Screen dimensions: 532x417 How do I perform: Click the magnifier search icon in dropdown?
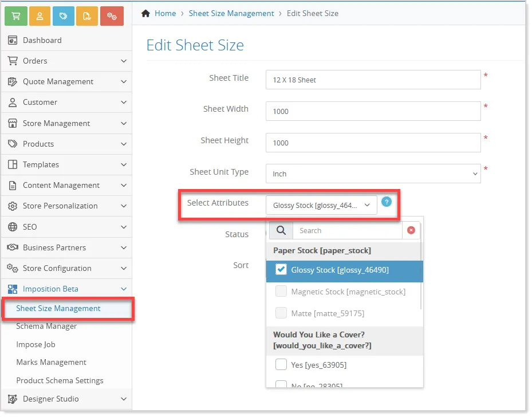[x=281, y=230]
